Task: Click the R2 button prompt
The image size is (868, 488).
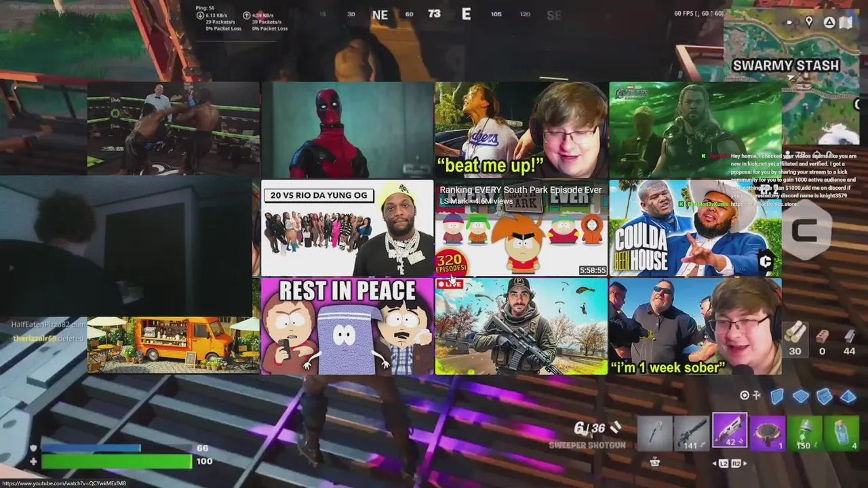Action: tap(736, 464)
